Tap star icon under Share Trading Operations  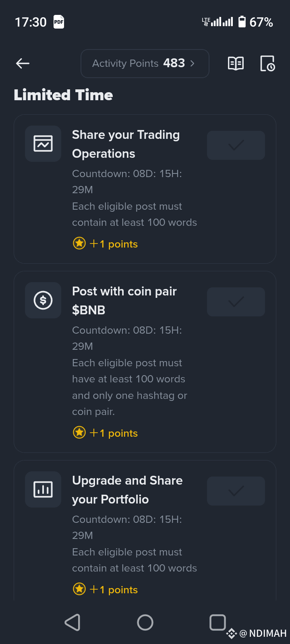(x=79, y=244)
